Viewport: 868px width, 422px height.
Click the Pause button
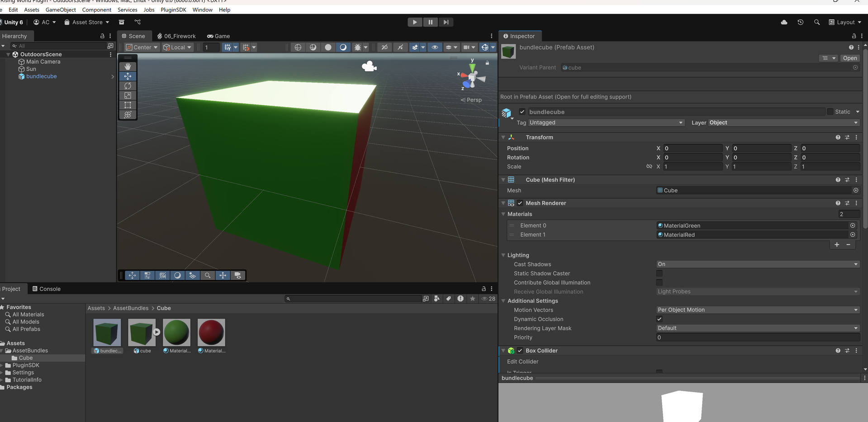(x=430, y=22)
